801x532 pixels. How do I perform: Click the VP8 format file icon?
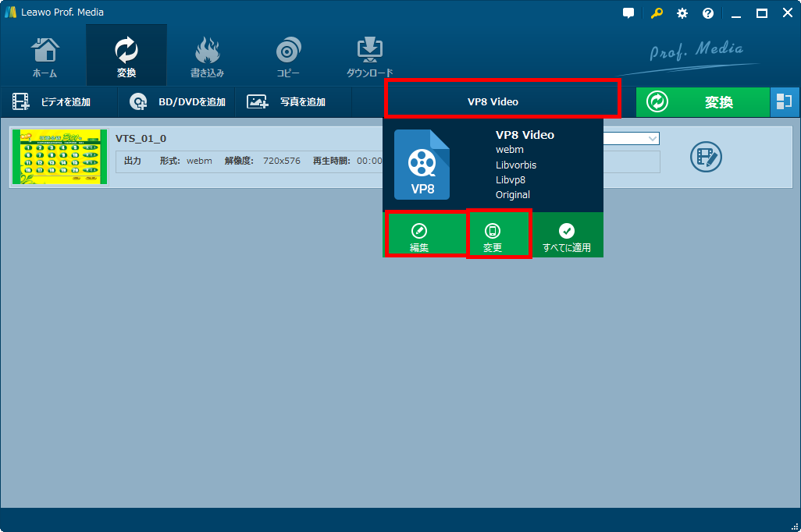[422, 165]
